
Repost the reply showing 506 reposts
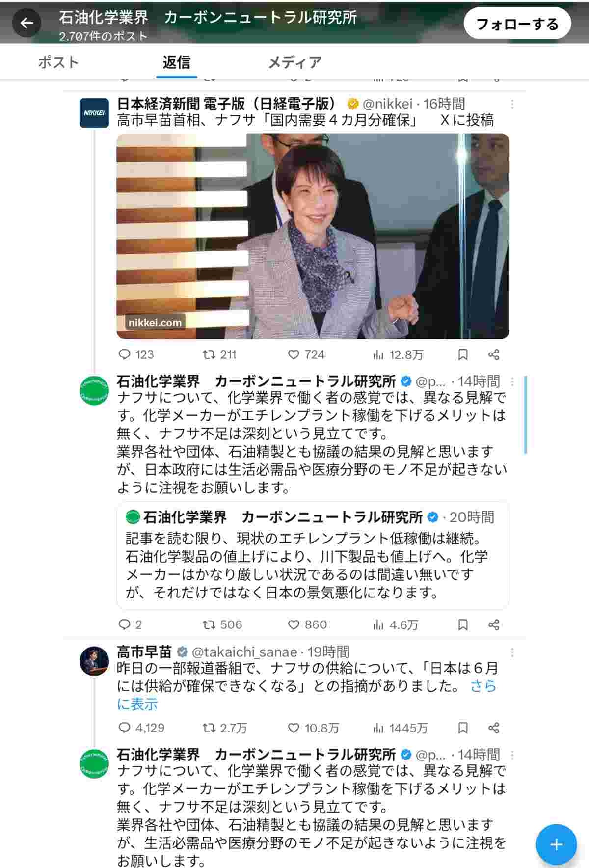(222, 624)
